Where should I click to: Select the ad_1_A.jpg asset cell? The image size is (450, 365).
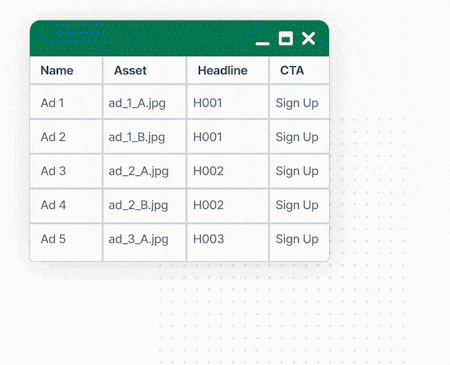(x=145, y=102)
